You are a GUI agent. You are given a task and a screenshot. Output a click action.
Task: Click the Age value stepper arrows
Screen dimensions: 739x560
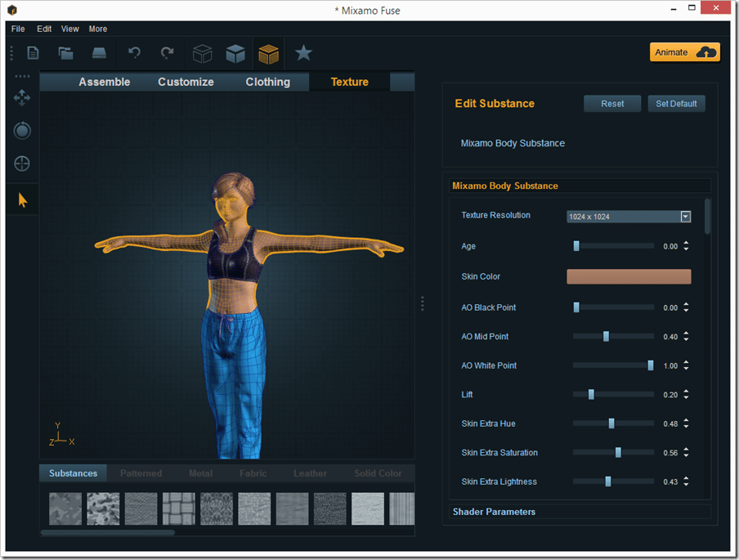click(686, 246)
